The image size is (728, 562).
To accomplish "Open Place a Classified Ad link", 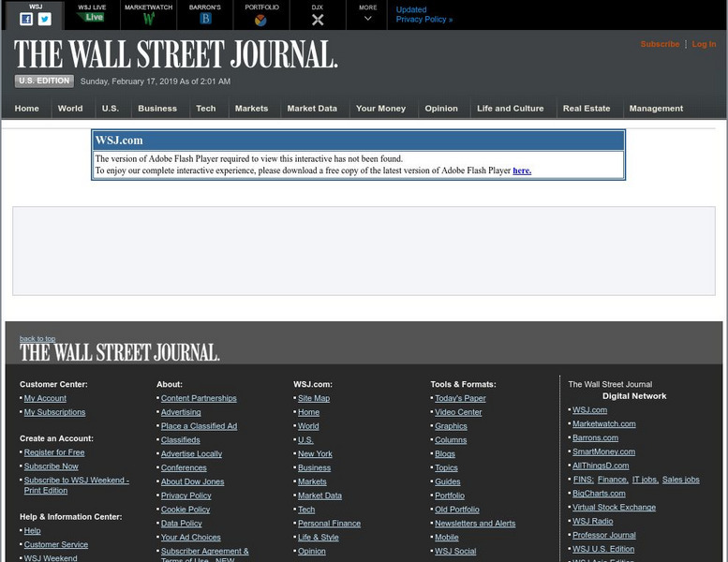I will click(199, 426).
